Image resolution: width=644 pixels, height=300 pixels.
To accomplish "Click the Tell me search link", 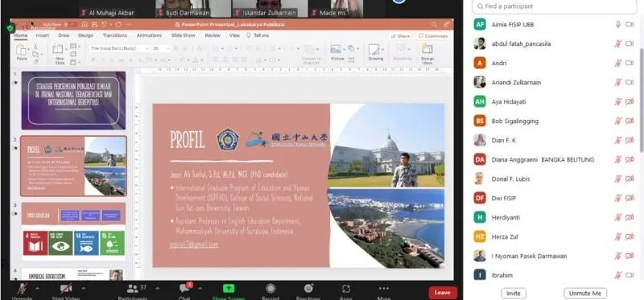I will 258,35.
